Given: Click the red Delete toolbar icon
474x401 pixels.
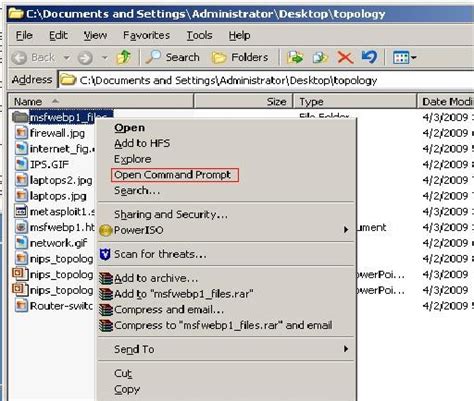Looking at the screenshot, I should [x=345, y=57].
